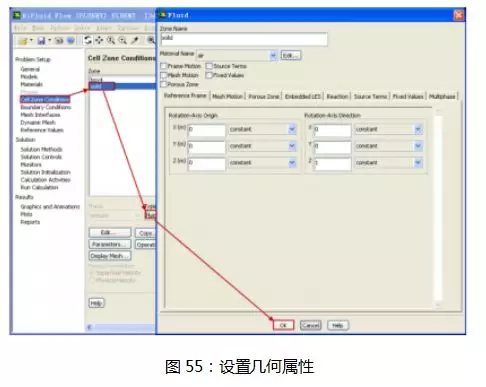Switch to the Porous Zone tab
Image resolution: width=486 pixels, height=387 pixels.
[264, 96]
